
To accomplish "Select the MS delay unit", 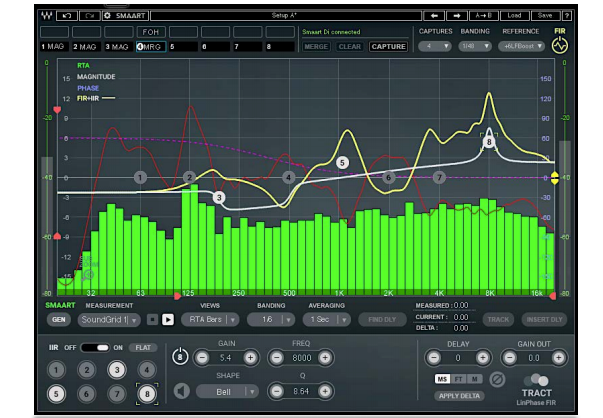I will tap(442, 379).
